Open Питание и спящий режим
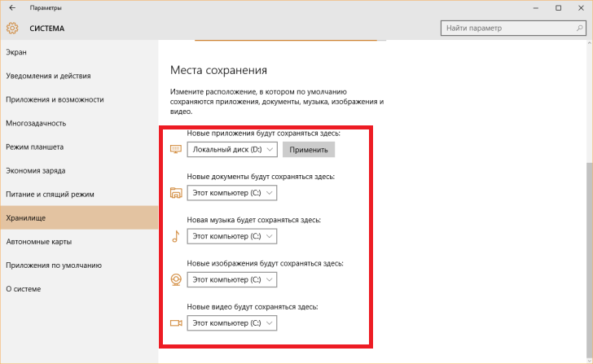The width and height of the screenshot is (593, 364). coord(79,195)
